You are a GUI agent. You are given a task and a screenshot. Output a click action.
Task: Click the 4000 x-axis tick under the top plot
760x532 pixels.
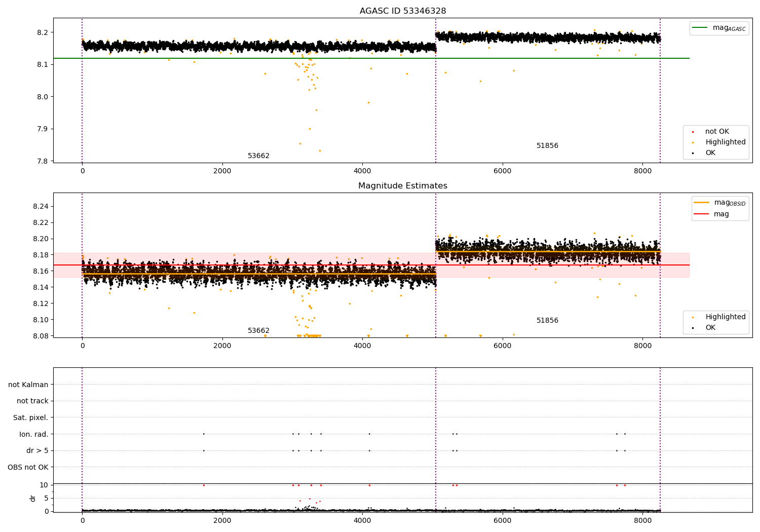click(362, 171)
